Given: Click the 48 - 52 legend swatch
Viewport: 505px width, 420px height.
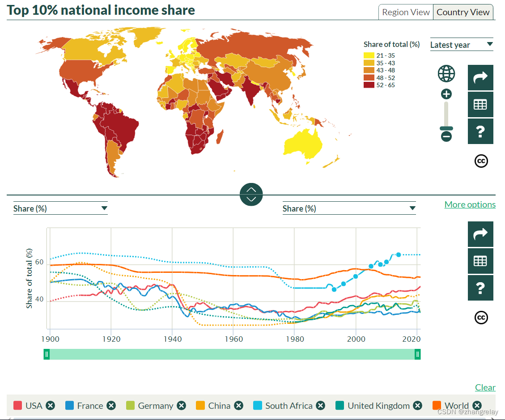Looking at the screenshot, I should 369,78.
